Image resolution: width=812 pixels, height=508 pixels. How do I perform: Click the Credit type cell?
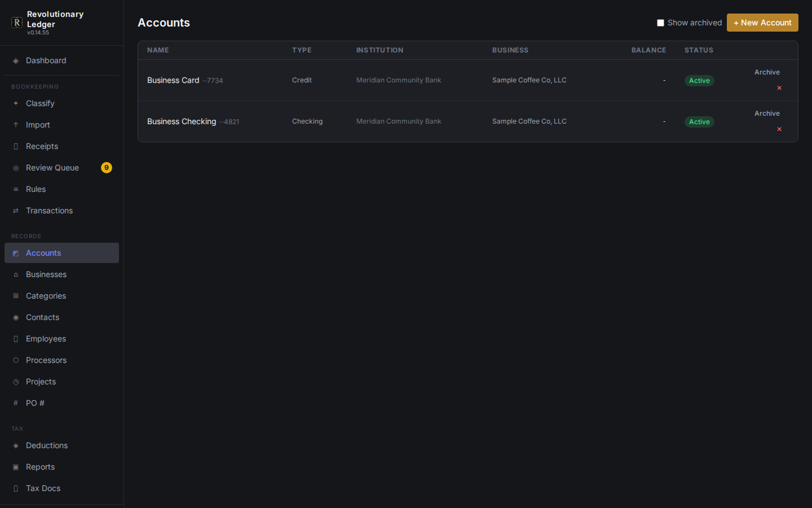[302, 80]
